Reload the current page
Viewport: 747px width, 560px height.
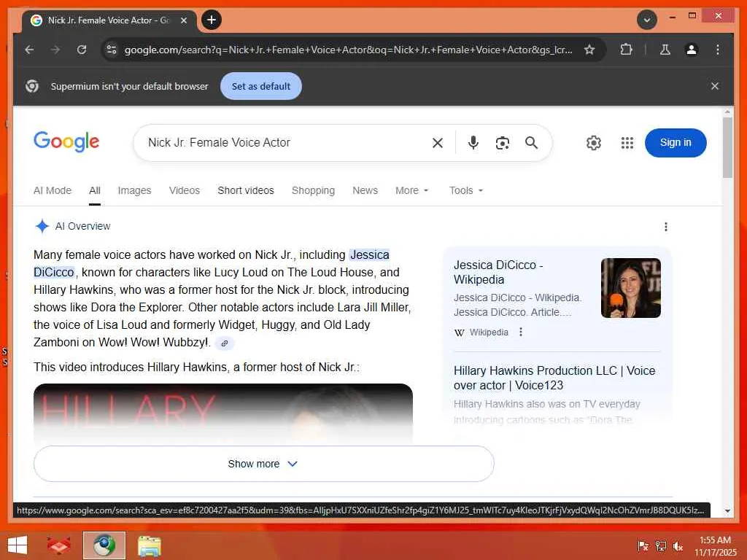pyautogui.click(x=82, y=50)
